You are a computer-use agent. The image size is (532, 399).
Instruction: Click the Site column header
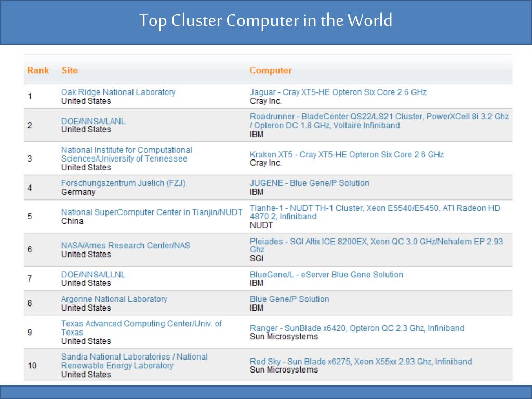coord(70,70)
